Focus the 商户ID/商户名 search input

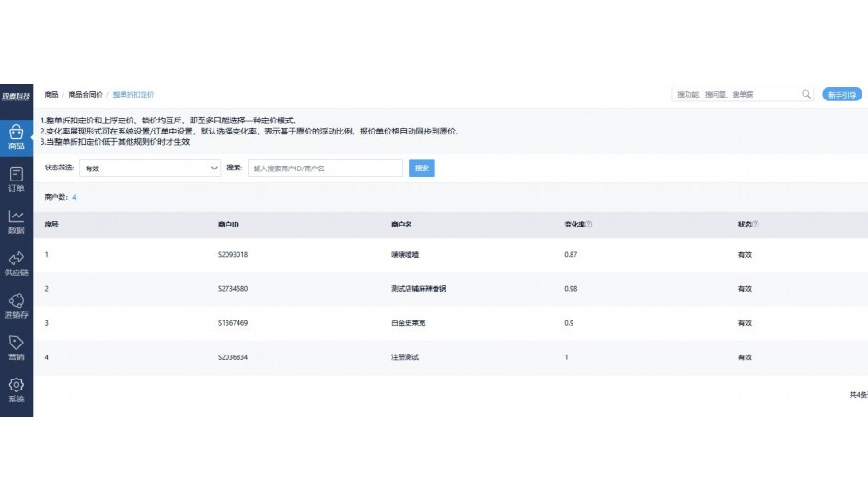325,169
